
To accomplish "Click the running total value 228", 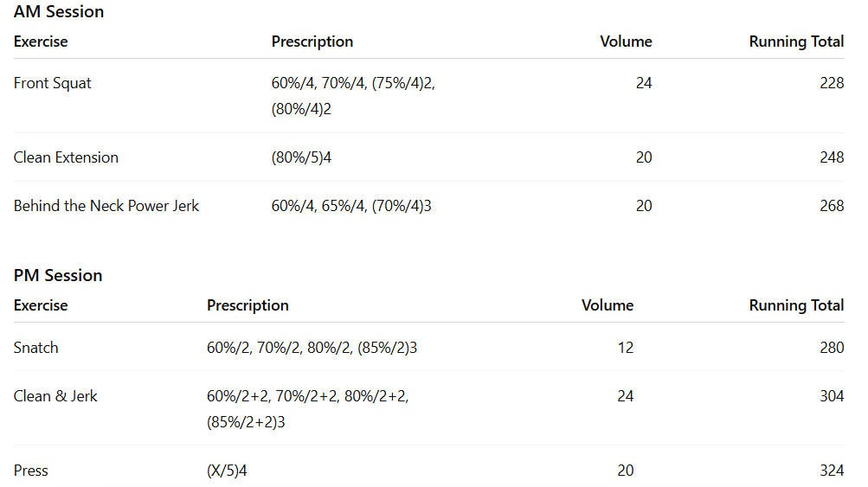I will 832,84.
